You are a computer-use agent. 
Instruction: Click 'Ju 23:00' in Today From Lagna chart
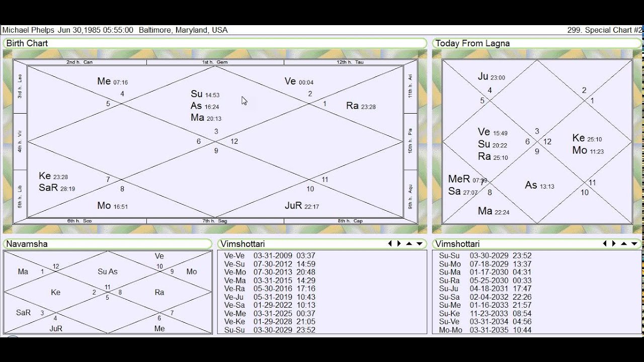[x=491, y=77]
